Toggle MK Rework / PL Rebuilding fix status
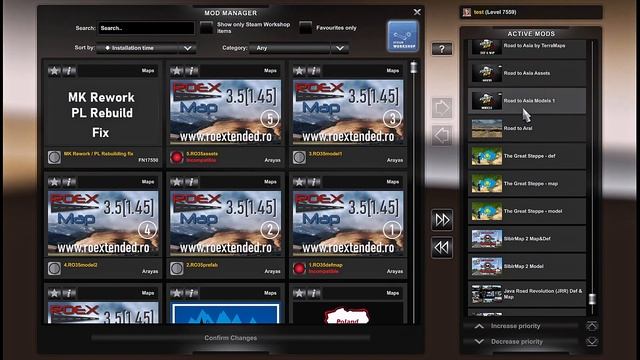This screenshot has height=360, width=640. 54,157
